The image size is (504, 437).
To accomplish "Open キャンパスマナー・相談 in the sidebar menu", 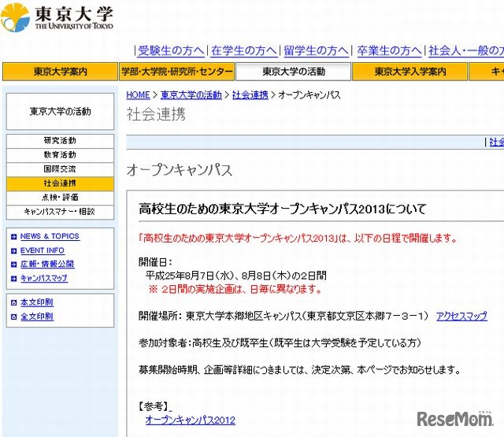I will point(60,212).
